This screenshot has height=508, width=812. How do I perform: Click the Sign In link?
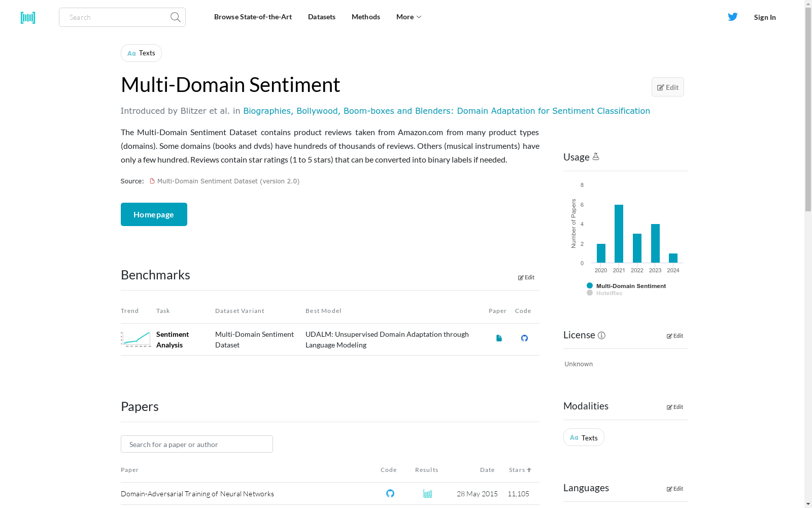click(x=765, y=17)
